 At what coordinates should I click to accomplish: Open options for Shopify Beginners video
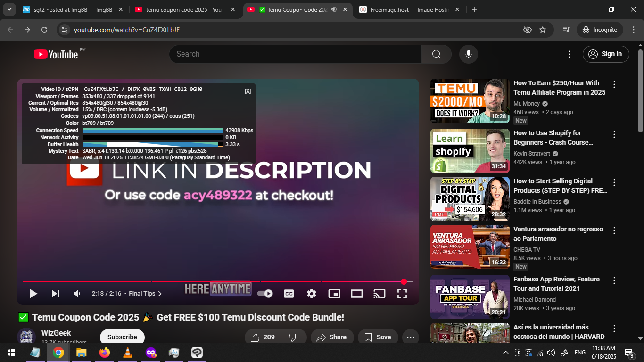pos(614,135)
